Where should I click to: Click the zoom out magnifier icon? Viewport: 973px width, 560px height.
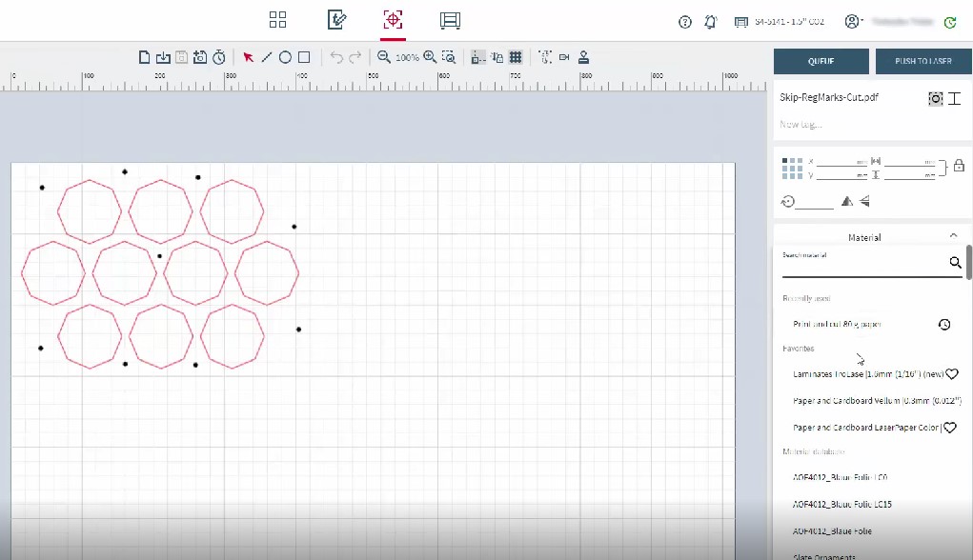tap(383, 57)
